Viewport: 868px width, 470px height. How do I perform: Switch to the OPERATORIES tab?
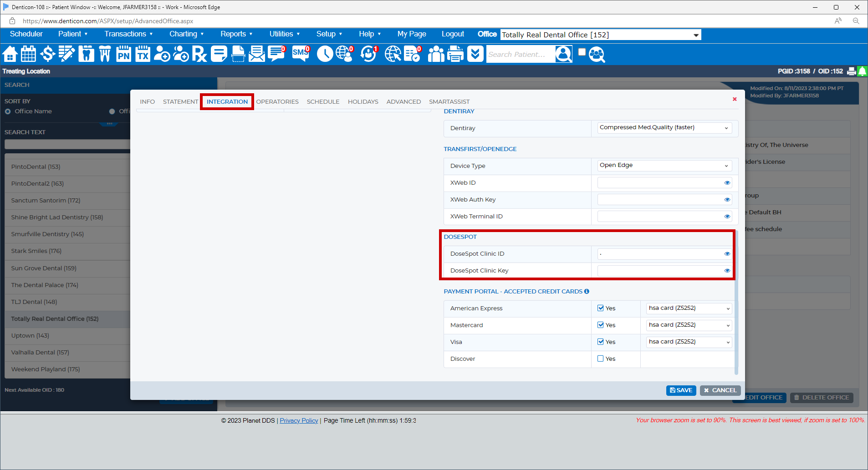click(277, 102)
